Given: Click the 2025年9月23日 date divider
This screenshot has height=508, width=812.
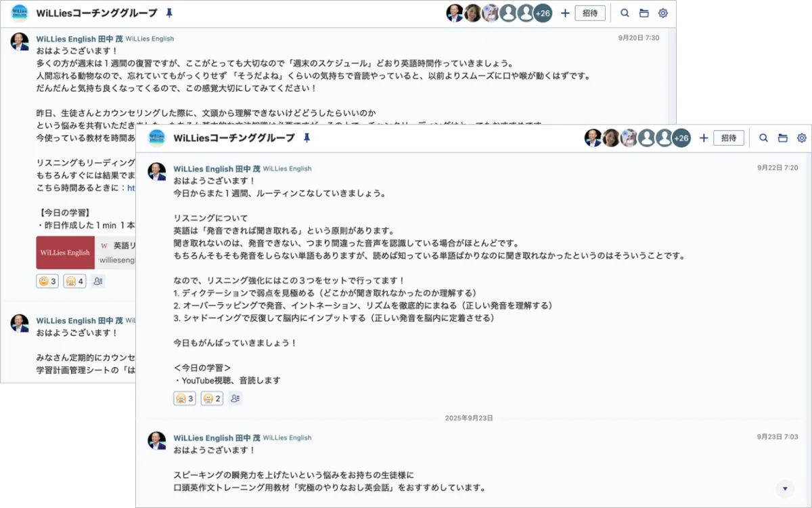Looking at the screenshot, I should click(469, 418).
